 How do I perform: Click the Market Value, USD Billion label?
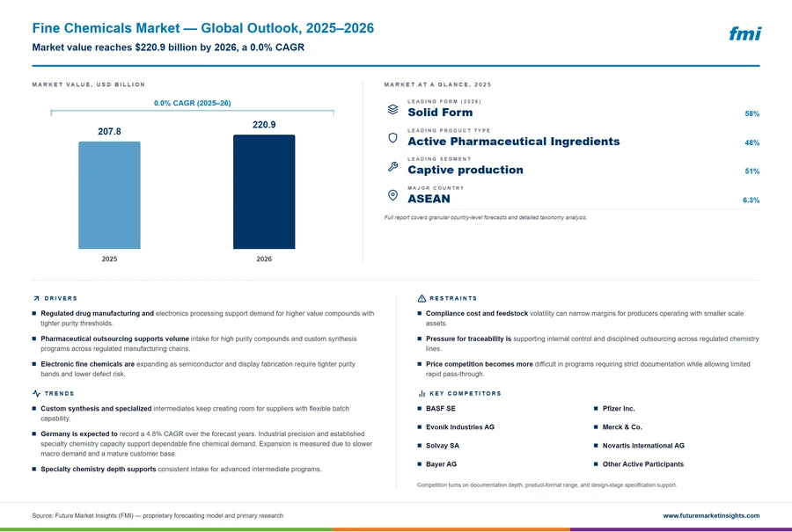coord(88,84)
